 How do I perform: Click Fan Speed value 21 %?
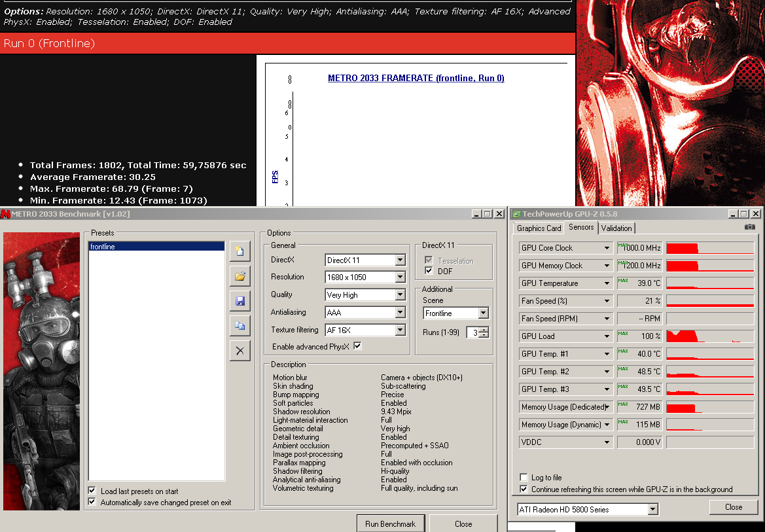click(639, 301)
